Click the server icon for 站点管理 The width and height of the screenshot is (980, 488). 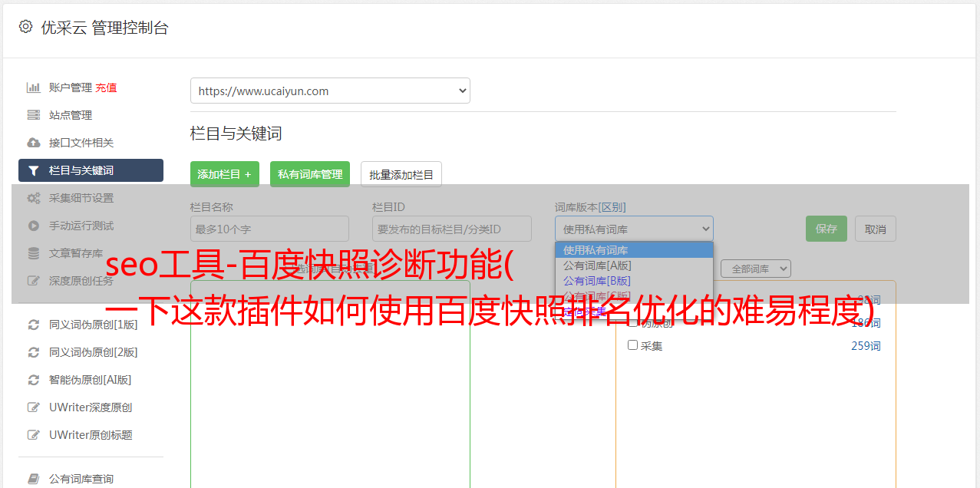pyautogui.click(x=34, y=115)
